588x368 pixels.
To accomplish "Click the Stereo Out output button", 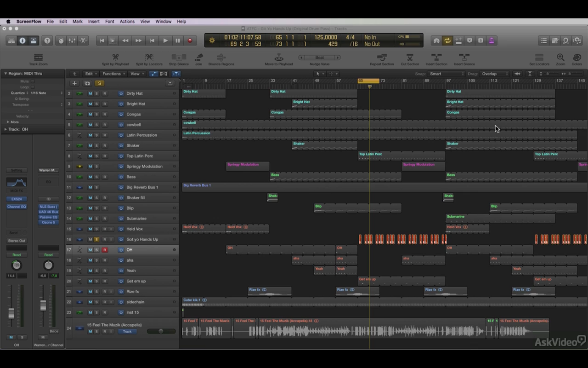I will click(17, 241).
